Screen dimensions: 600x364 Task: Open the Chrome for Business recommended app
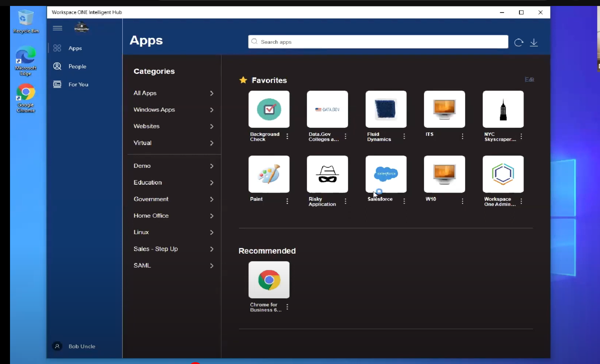coord(269,280)
